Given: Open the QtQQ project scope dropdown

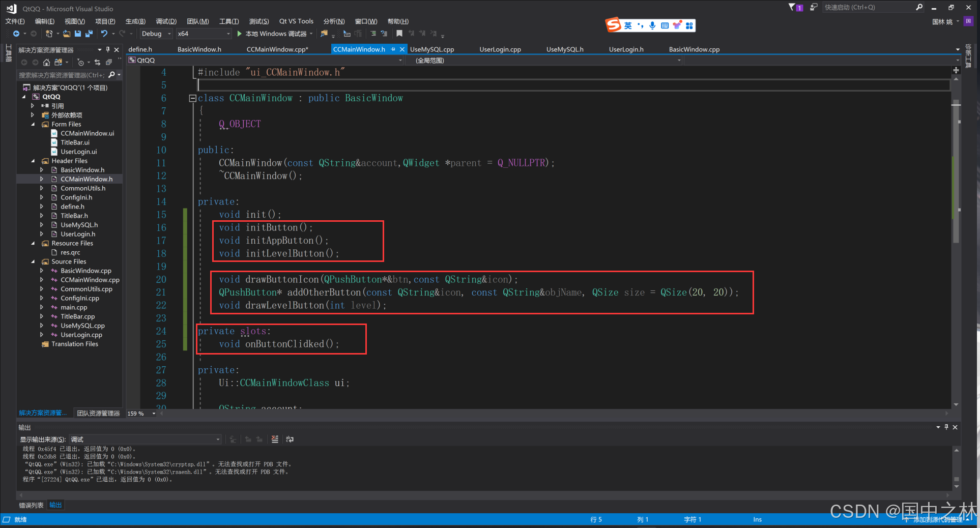Looking at the screenshot, I should click(265, 60).
